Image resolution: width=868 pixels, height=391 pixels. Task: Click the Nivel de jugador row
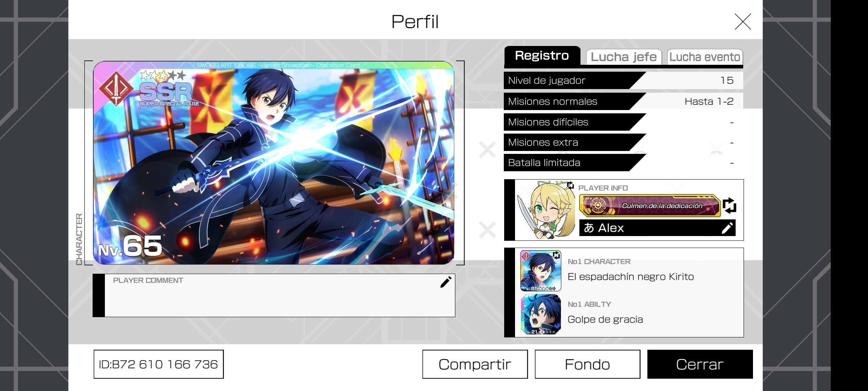click(x=624, y=80)
